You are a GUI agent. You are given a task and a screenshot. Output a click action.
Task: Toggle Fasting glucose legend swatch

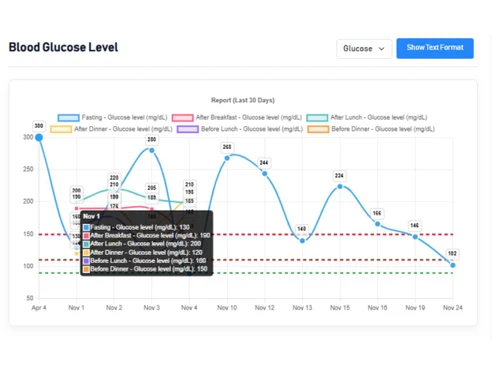pyautogui.click(x=68, y=118)
